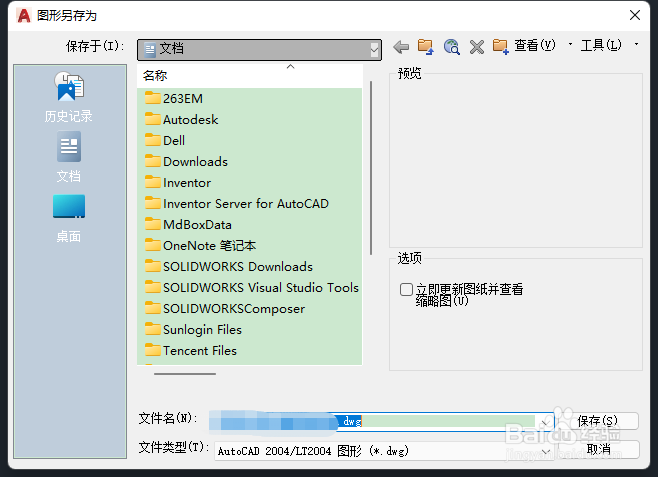The image size is (658, 477).
Task: Open the 工具(L) menu
Action: (x=601, y=45)
